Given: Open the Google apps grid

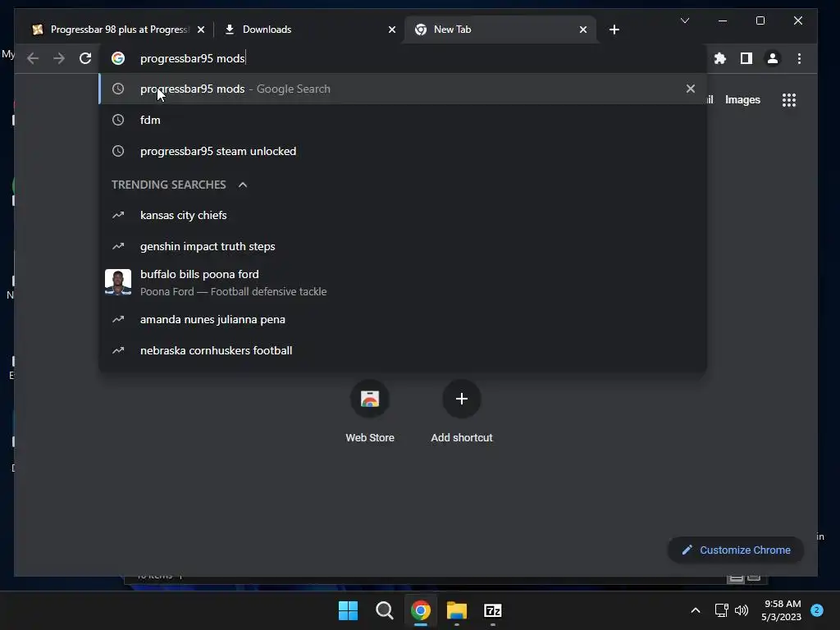Looking at the screenshot, I should (788, 99).
